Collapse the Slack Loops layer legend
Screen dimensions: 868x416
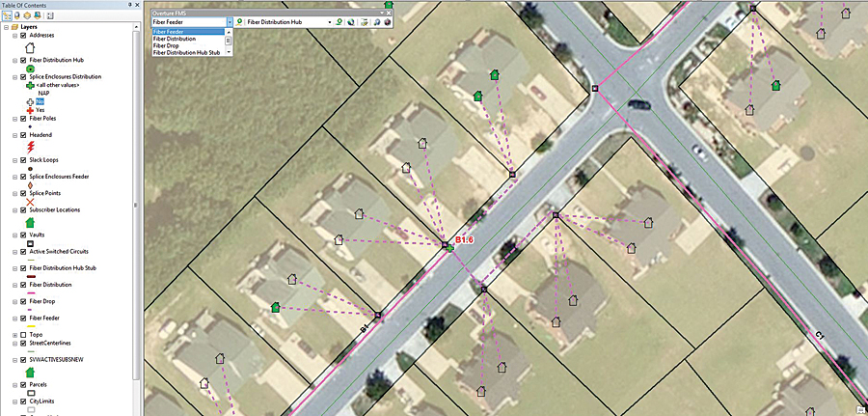[14, 160]
